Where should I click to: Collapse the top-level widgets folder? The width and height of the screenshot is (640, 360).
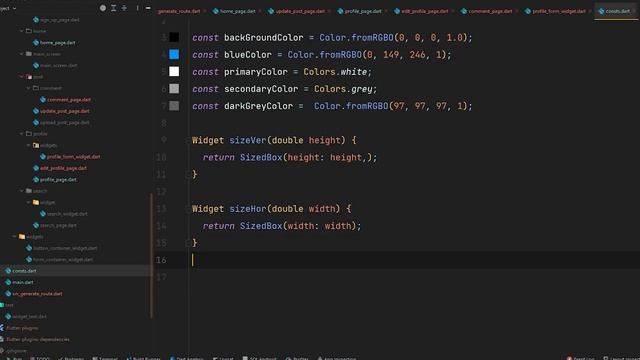[15, 236]
